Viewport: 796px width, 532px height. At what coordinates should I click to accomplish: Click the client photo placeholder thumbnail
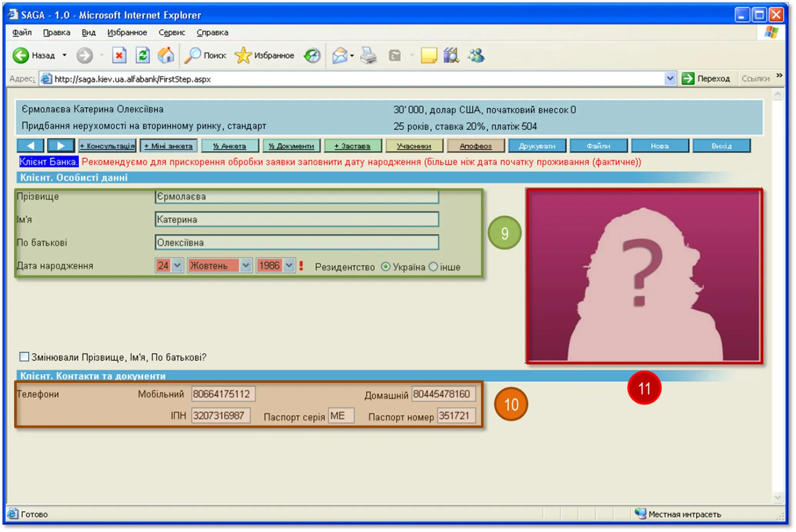[644, 276]
